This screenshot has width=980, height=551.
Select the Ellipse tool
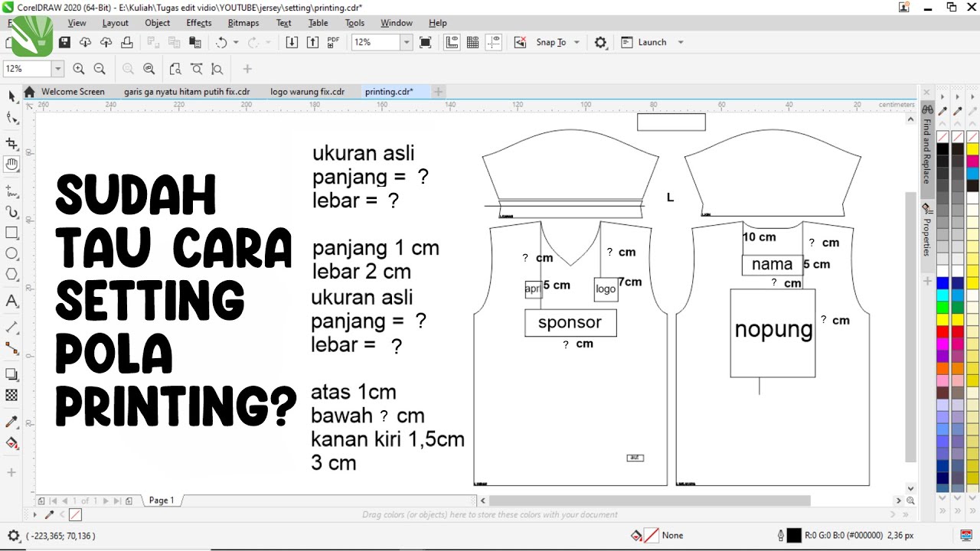tap(11, 253)
